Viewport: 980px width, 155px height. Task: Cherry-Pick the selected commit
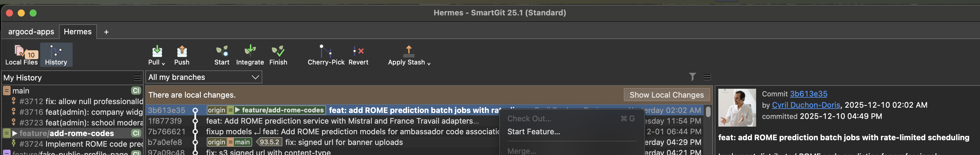[x=326, y=55]
